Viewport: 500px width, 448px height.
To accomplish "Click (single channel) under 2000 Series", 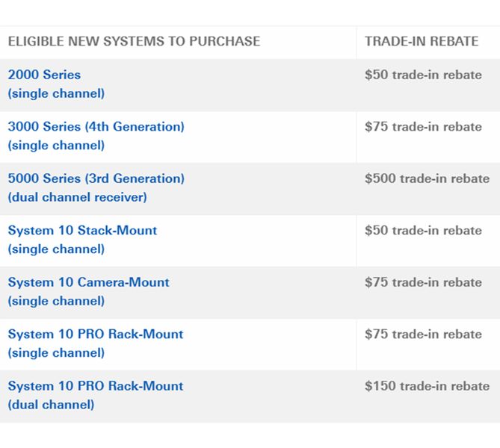I will coord(57,93).
